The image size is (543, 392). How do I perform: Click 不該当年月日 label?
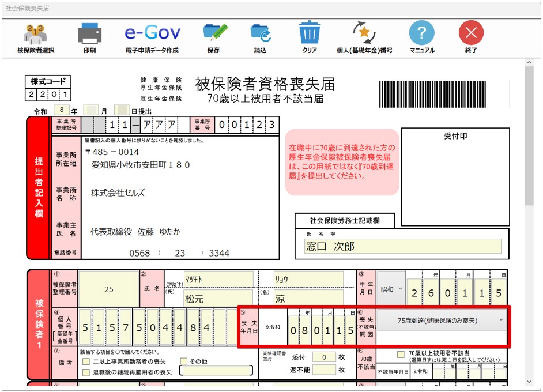[393, 372]
